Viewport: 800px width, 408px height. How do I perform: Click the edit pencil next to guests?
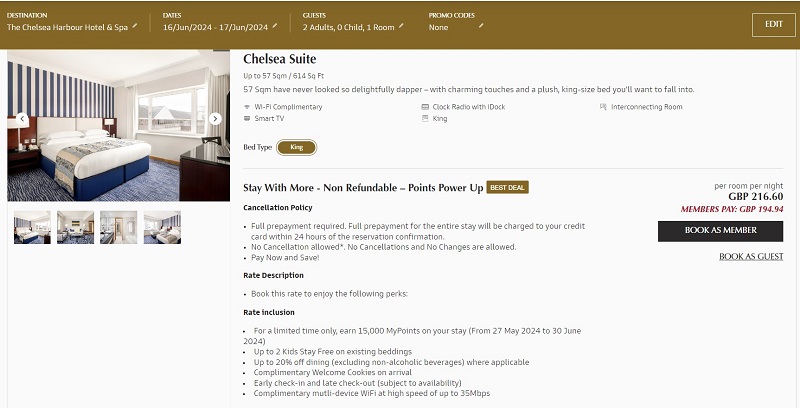[401, 26]
